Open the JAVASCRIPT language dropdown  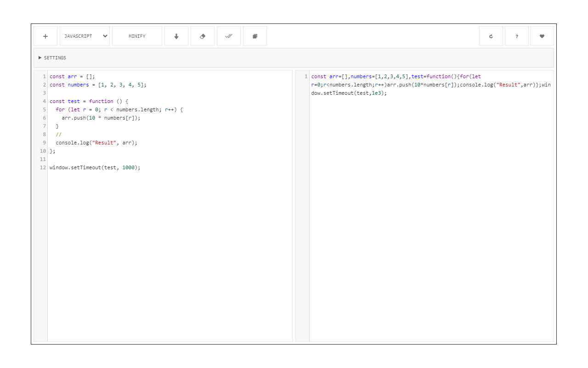coord(85,36)
